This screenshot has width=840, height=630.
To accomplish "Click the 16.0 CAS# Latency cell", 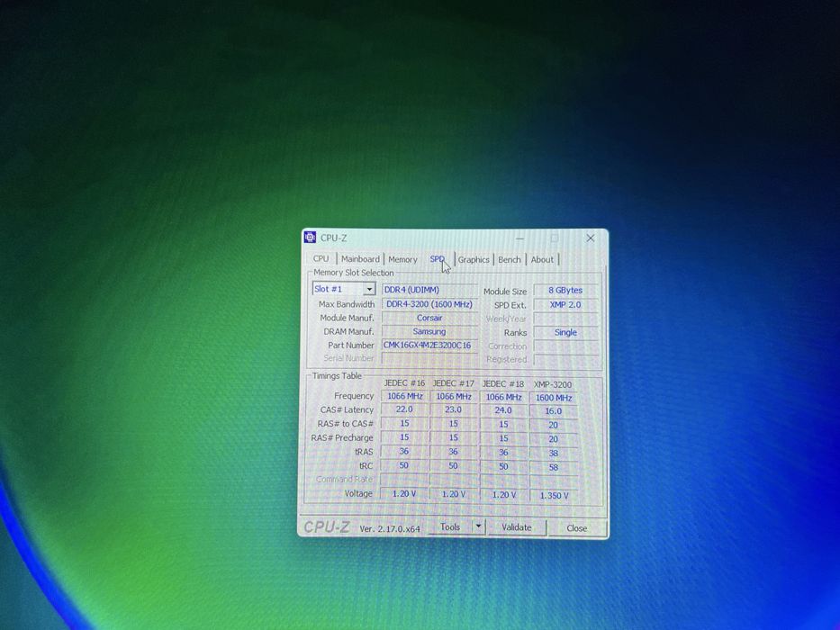I will [554, 411].
